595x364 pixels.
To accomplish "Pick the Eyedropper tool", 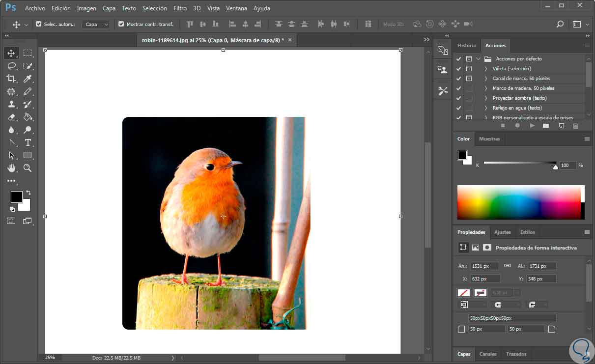I will click(x=28, y=79).
